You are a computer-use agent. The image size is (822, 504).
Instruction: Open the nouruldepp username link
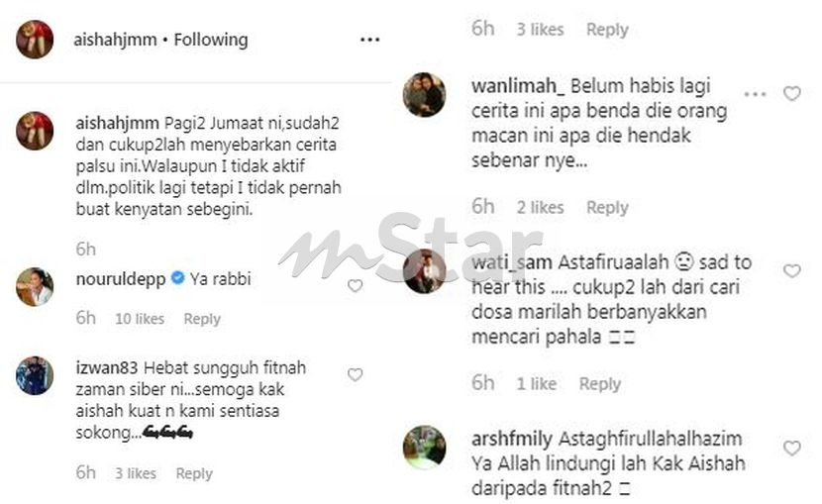click(121, 278)
